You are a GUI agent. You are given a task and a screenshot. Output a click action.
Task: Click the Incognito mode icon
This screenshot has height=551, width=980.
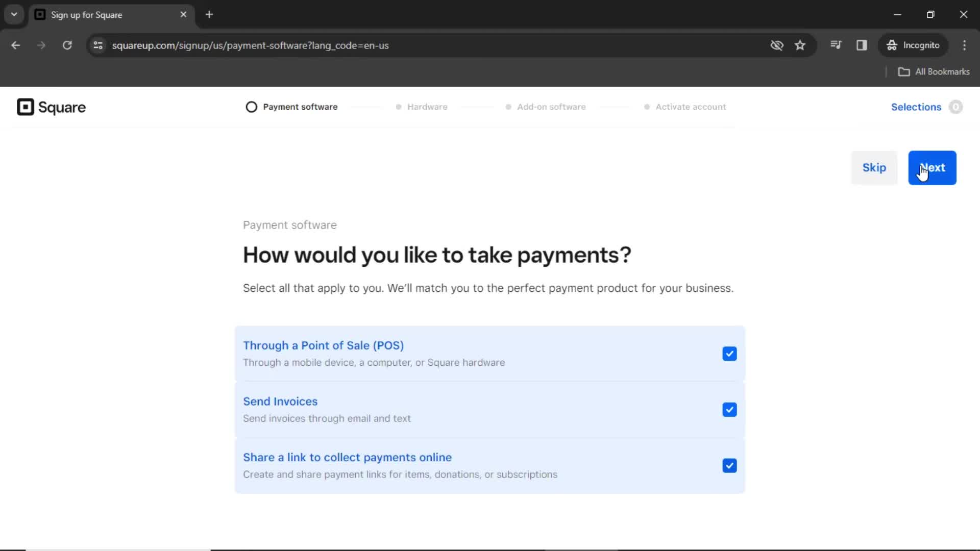pos(891,45)
